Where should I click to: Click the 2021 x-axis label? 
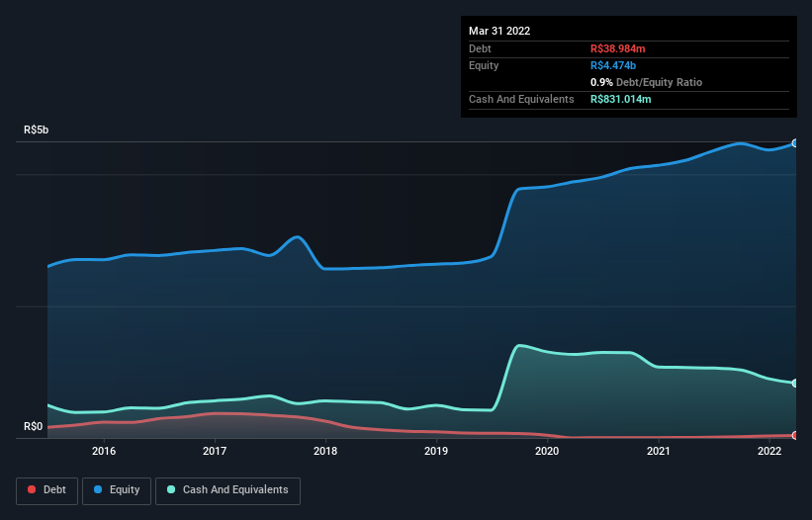point(658,451)
